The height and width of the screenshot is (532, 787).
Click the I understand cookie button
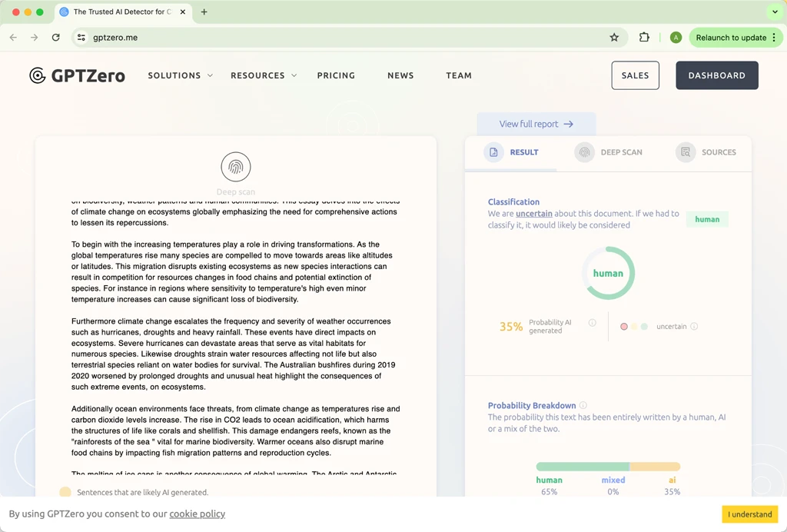(750, 514)
